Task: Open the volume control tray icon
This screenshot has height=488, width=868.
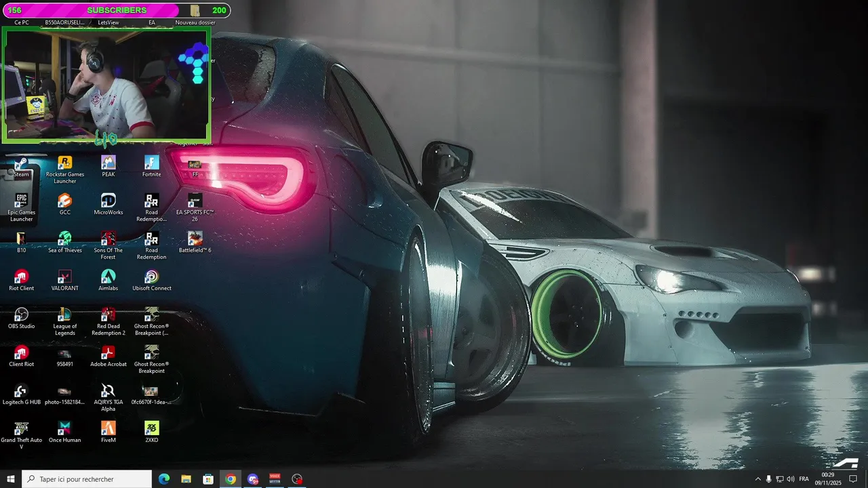Action: pyautogui.click(x=790, y=479)
